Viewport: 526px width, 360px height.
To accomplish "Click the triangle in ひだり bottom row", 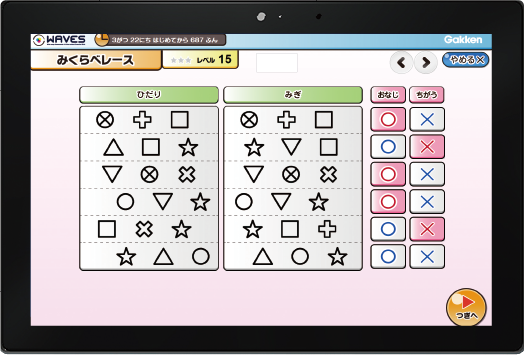I will (163, 257).
